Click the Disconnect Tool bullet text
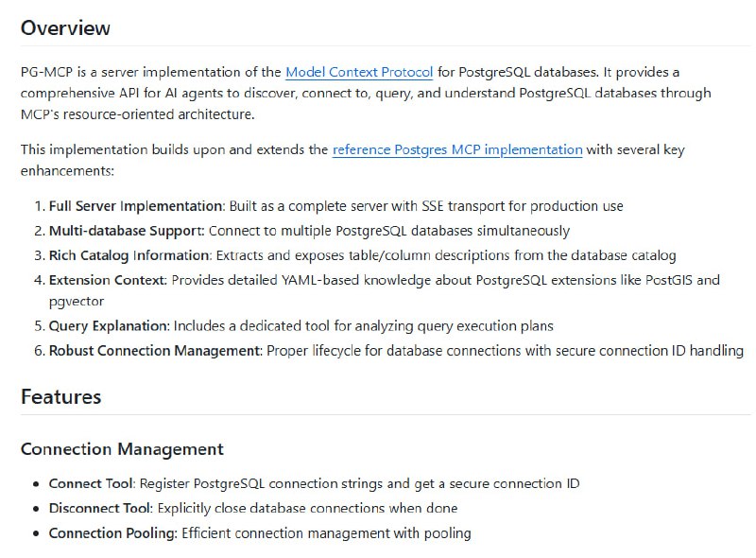This screenshot has height=558, width=756. [253, 508]
